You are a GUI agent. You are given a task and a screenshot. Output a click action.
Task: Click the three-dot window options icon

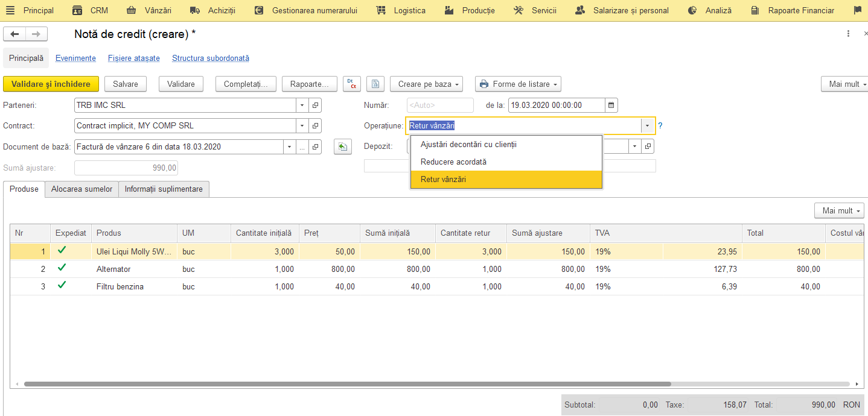click(848, 34)
